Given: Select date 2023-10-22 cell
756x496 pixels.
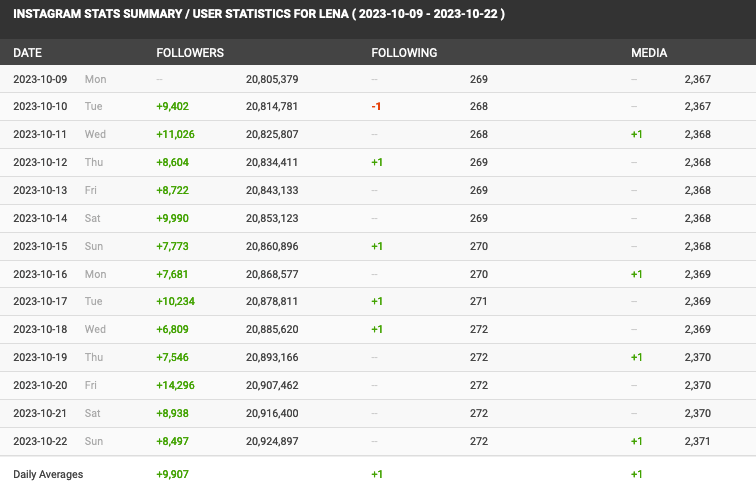Looking at the screenshot, I should 40,441.
